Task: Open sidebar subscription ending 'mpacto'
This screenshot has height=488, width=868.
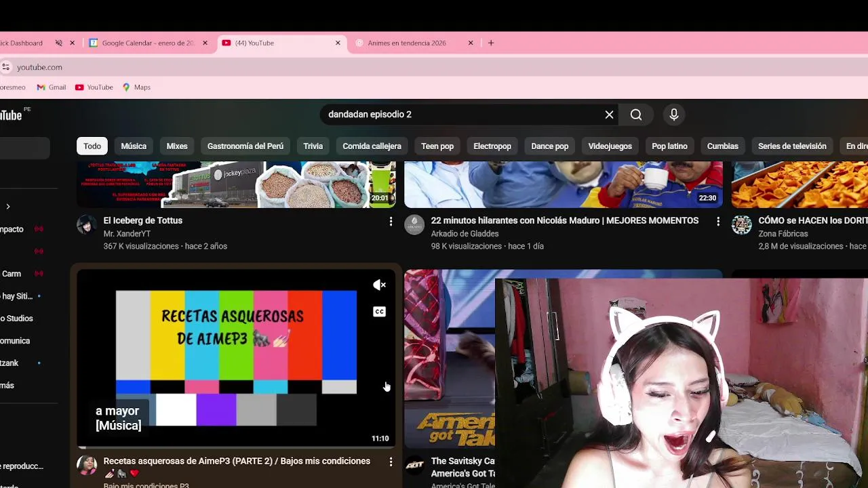Action: (12, 229)
